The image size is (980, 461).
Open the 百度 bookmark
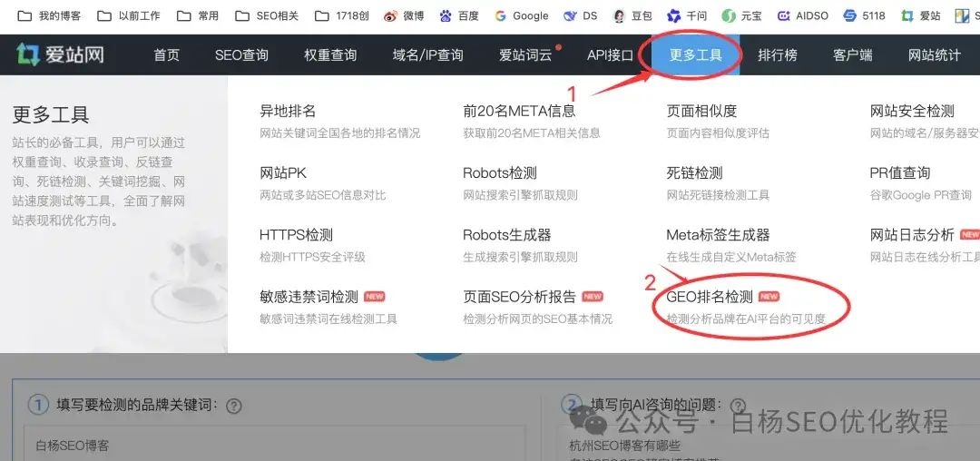tap(459, 16)
